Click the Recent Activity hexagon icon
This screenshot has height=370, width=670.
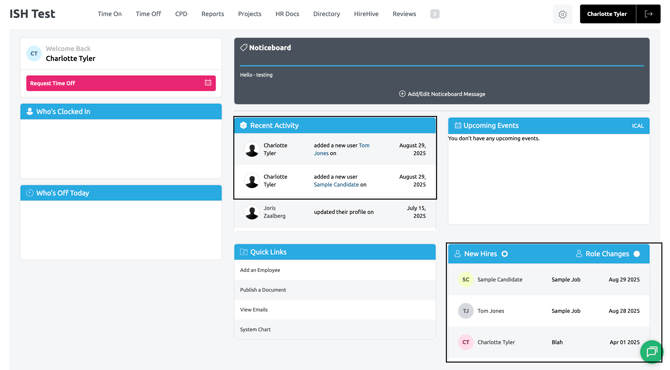point(244,125)
